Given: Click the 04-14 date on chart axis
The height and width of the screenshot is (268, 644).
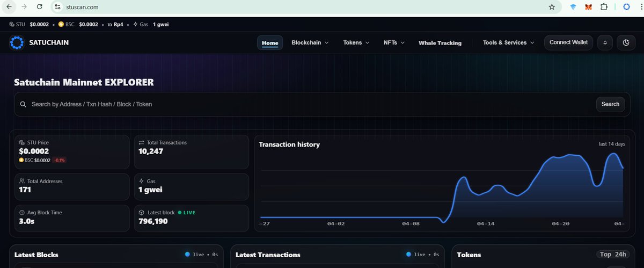Looking at the screenshot, I should click(486, 223).
